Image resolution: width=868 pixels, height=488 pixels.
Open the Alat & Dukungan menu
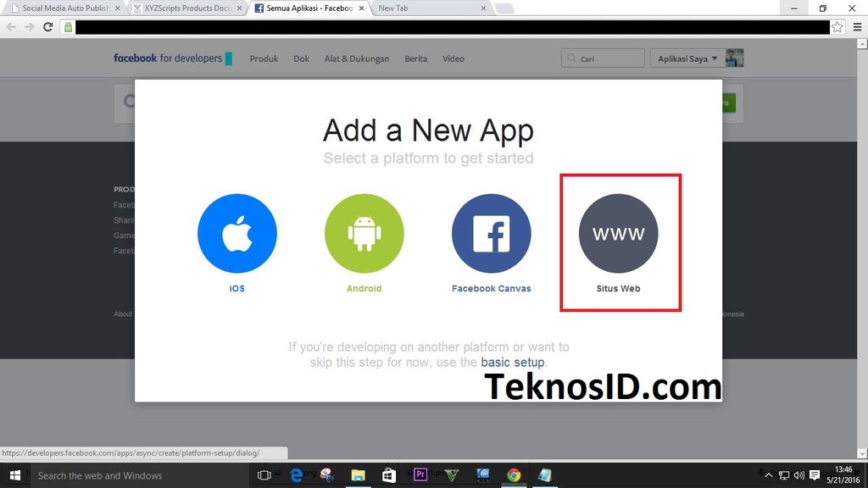click(x=357, y=58)
